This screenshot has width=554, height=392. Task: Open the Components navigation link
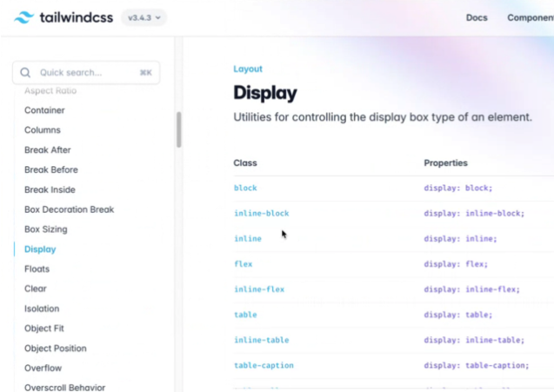click(531, 17)
